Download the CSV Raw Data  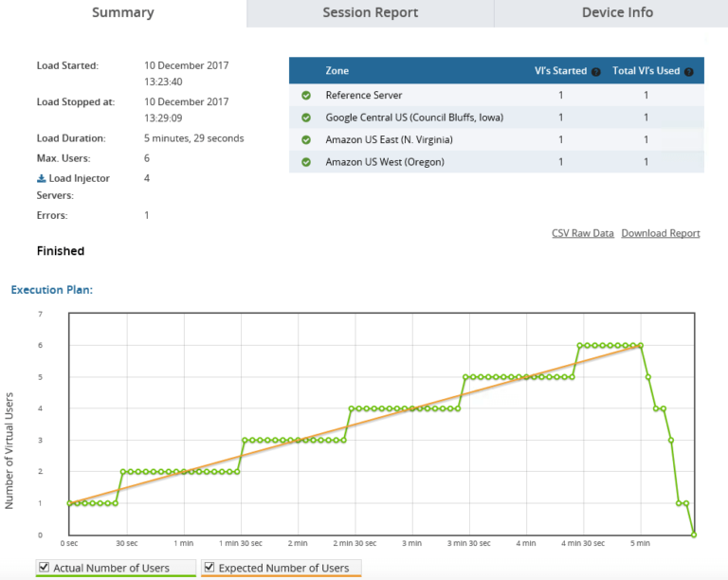coord(583,233)
